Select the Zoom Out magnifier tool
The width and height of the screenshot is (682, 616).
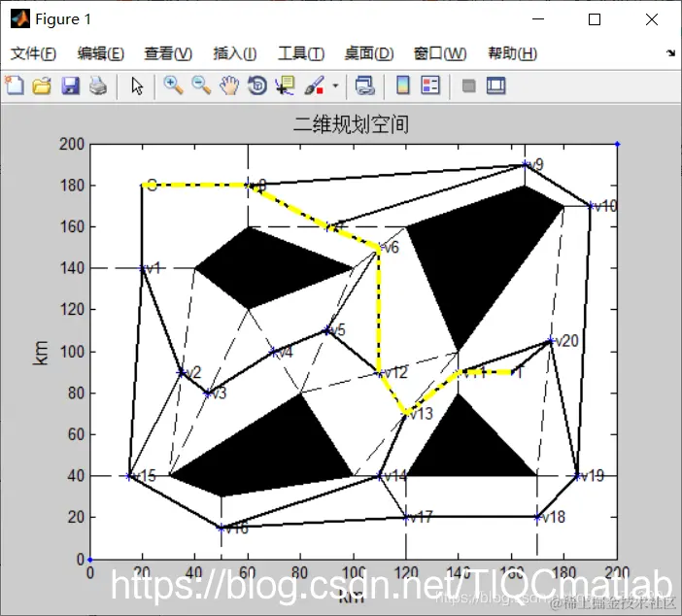pos(201,86)
